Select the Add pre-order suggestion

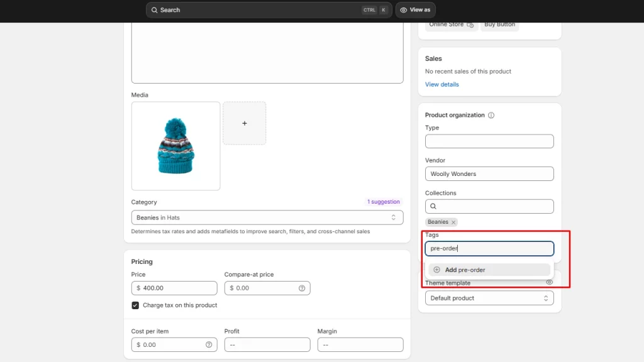[489, 270]
